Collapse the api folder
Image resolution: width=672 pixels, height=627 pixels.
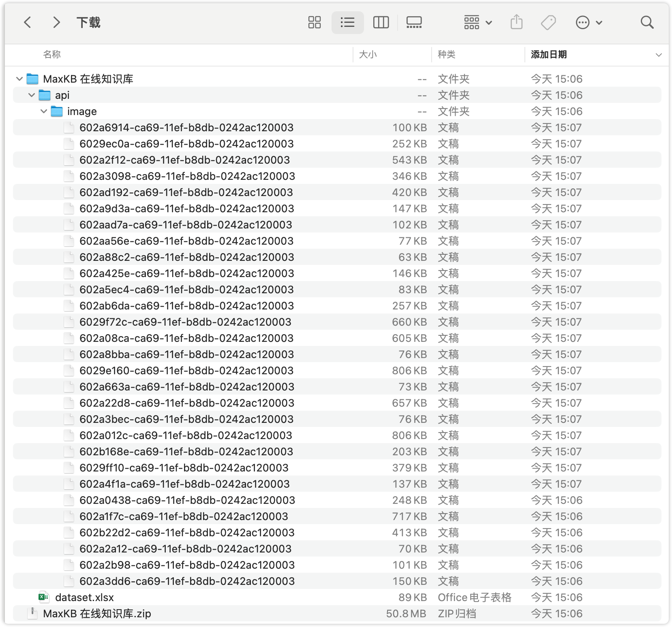coord(32,95)
